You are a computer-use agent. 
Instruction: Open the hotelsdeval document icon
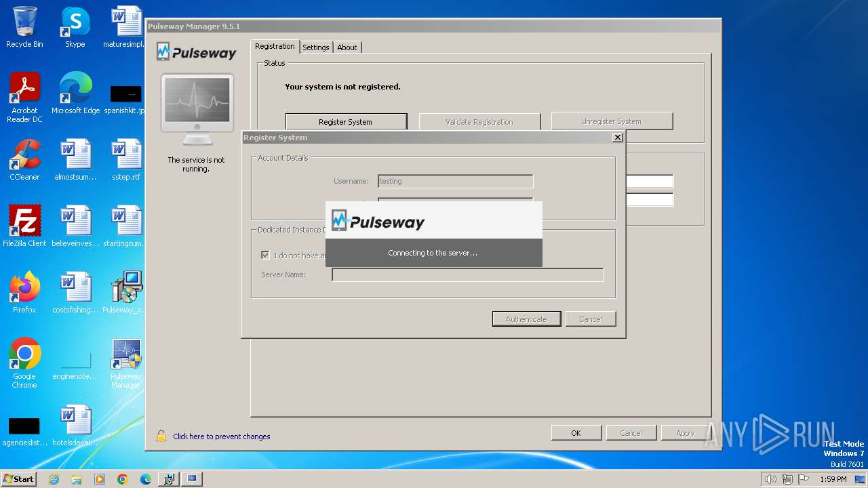(75, 426)
